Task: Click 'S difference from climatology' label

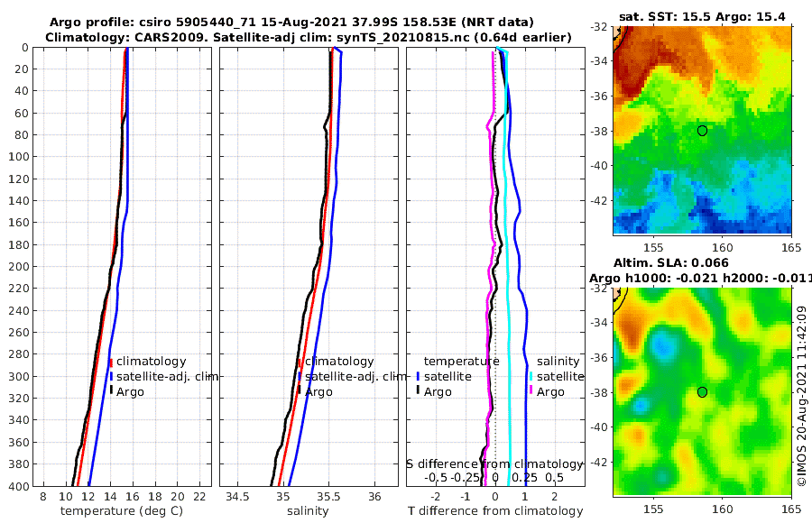Action: pos(494,464)
